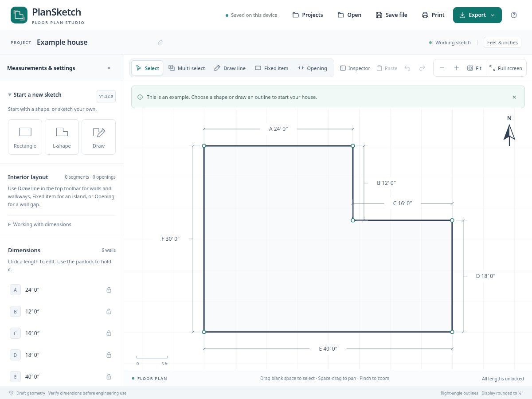Open the Projects folder

pyautogui.click(x=308, y=15)
